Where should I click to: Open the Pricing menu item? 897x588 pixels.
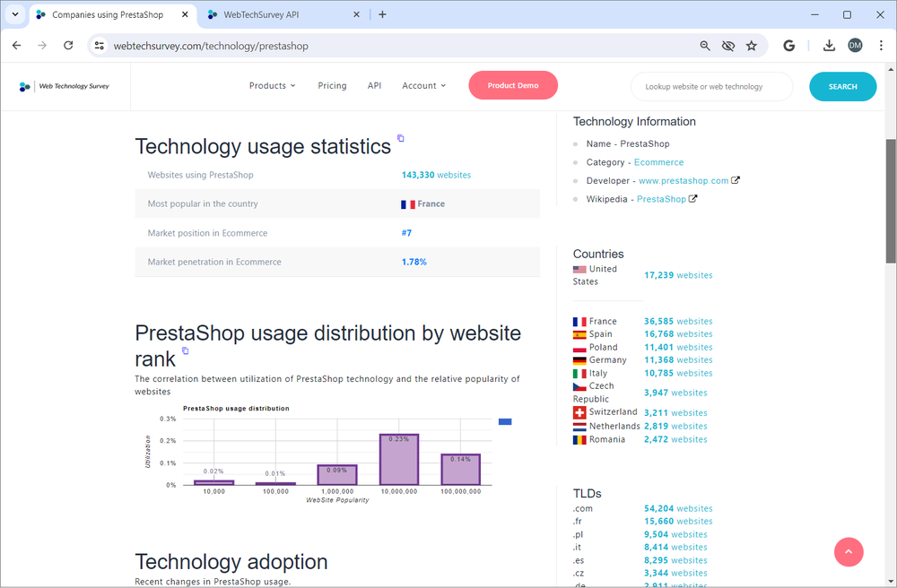point(332,86)
